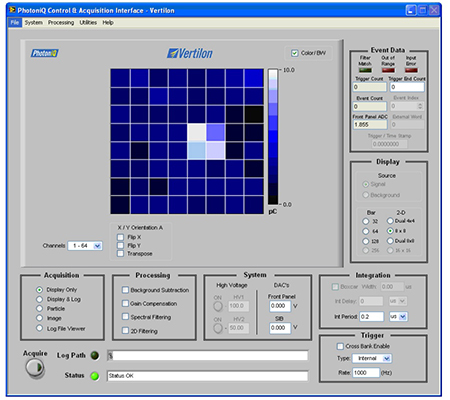The width and height of the screenshot is (450, 400).
Task: Click the Out of Range indicator LED
Action: (x=388, y=70)
